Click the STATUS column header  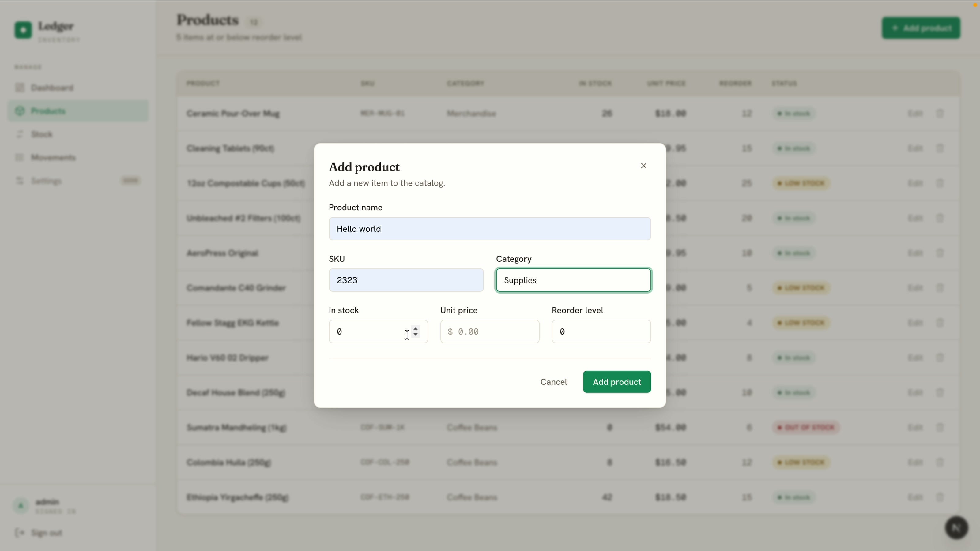tap(784, 83)
